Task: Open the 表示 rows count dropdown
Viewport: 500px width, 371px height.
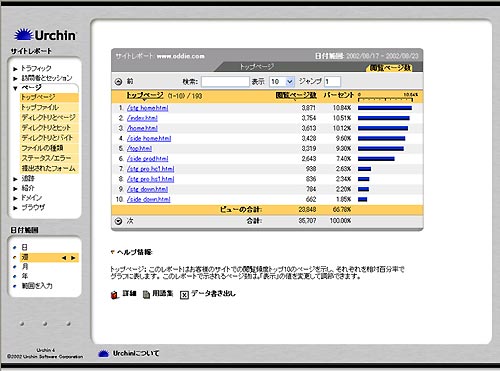Action: point(282,81)
